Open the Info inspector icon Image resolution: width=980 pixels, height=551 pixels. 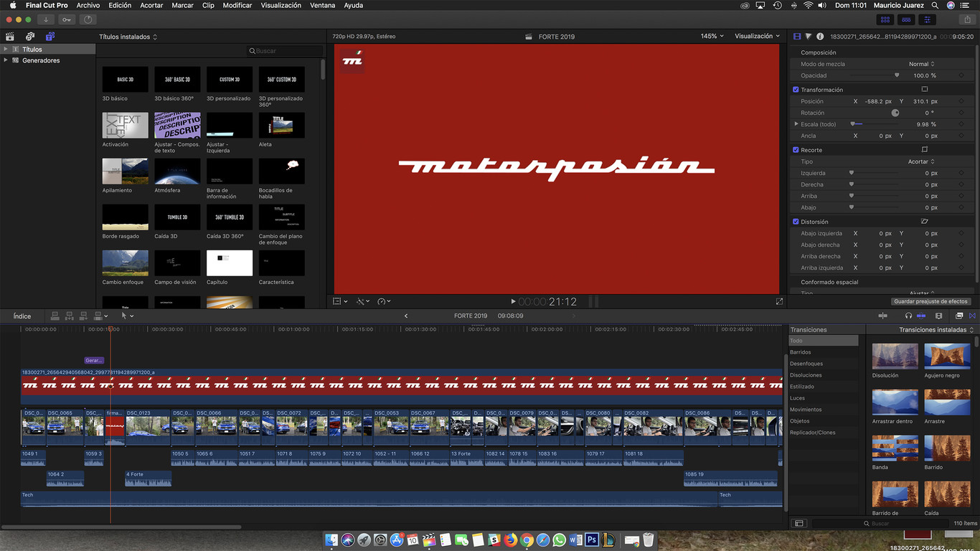(x=820, y=37)
